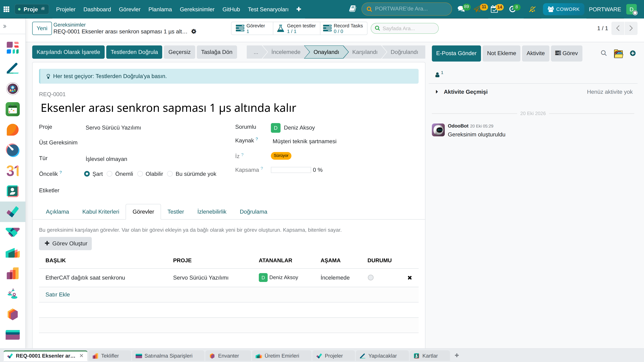The image size is (644, 362).
Task: Click Karşılandı Olarak İşaretle button
Action: click(x=68, y=52)
